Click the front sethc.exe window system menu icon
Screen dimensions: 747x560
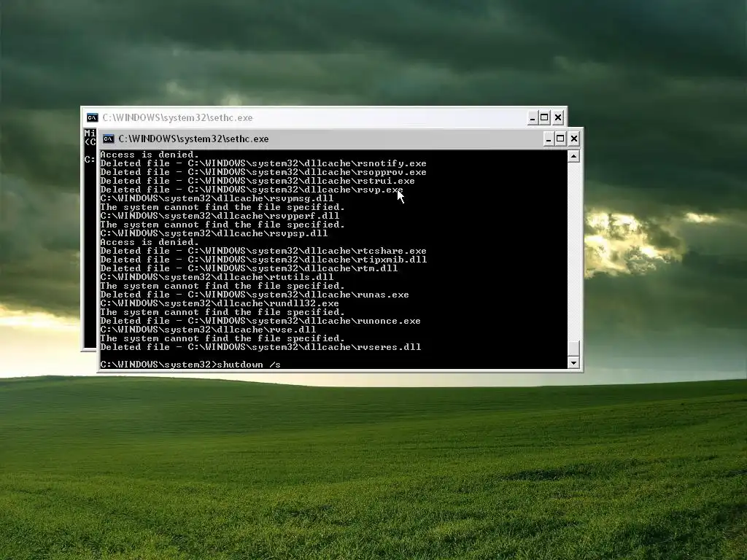pos(109,139)
